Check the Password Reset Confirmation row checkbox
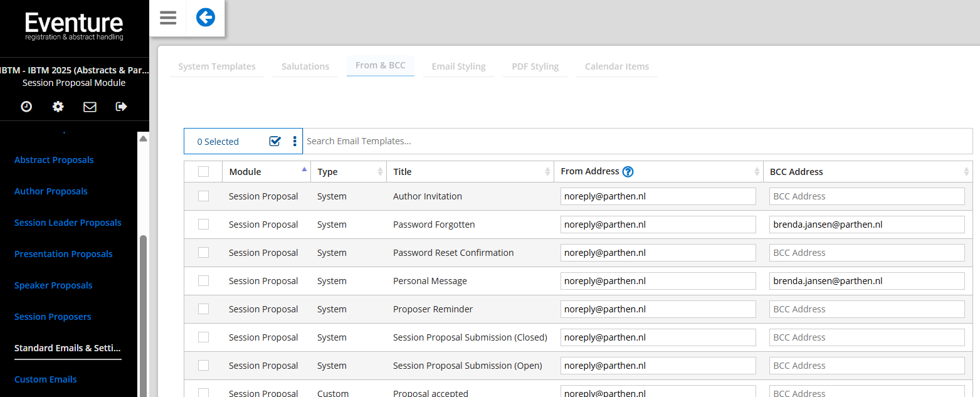 (203, 252)
